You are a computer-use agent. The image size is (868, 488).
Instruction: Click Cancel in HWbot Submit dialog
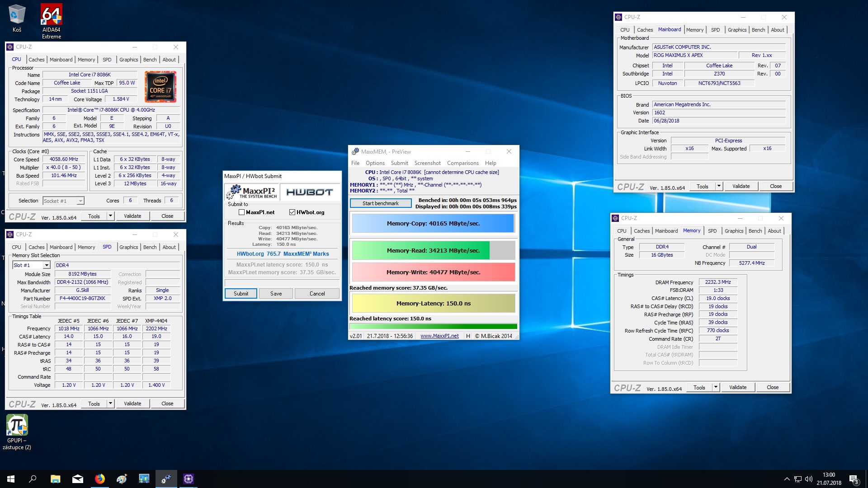click(x=317, y=294)
